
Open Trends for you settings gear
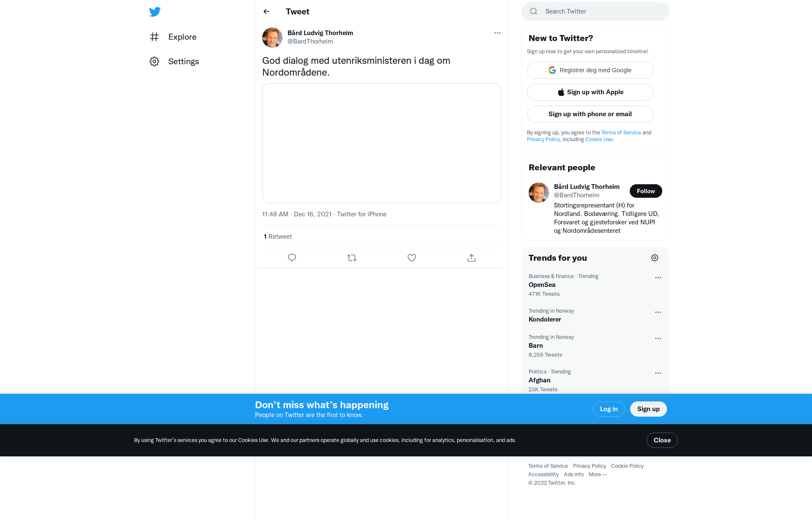[655, 258]
